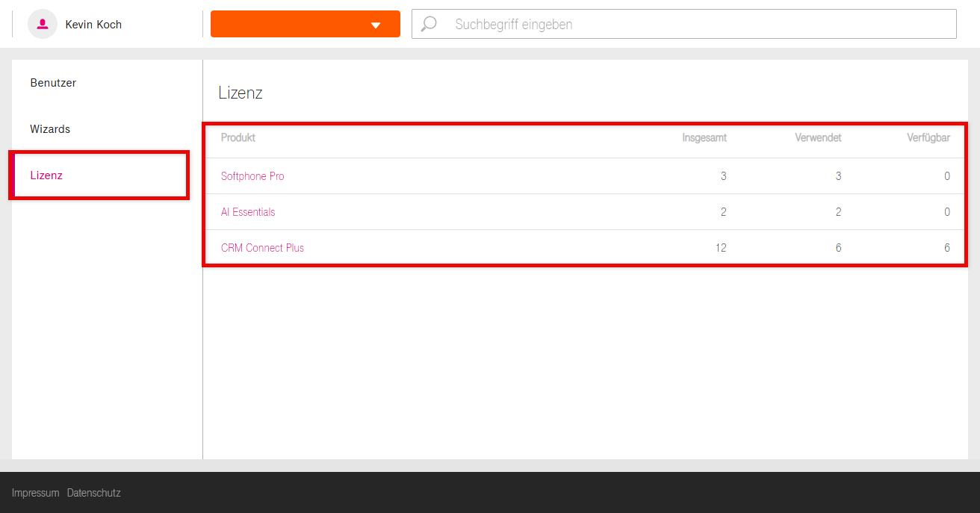Viewport: 980px width, 513px height.
Task: Click the Verfügbar value in the Softphone Pro row
Action: tap(946, 176)
